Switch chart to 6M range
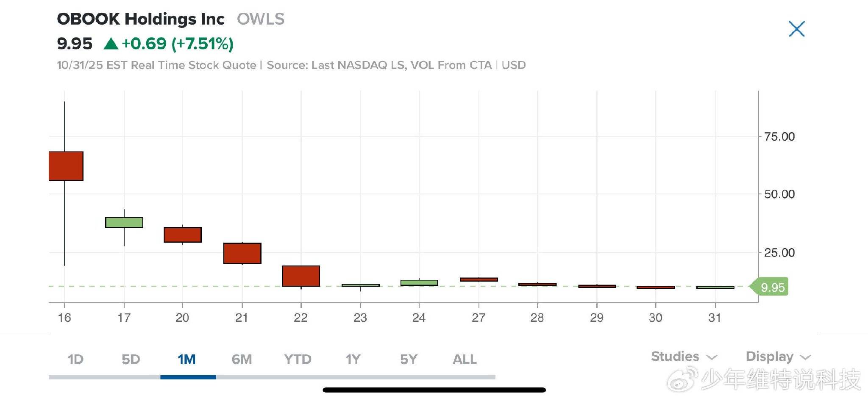Image resolution: width=868 pixels, height=401 pixels. point(242,360)
